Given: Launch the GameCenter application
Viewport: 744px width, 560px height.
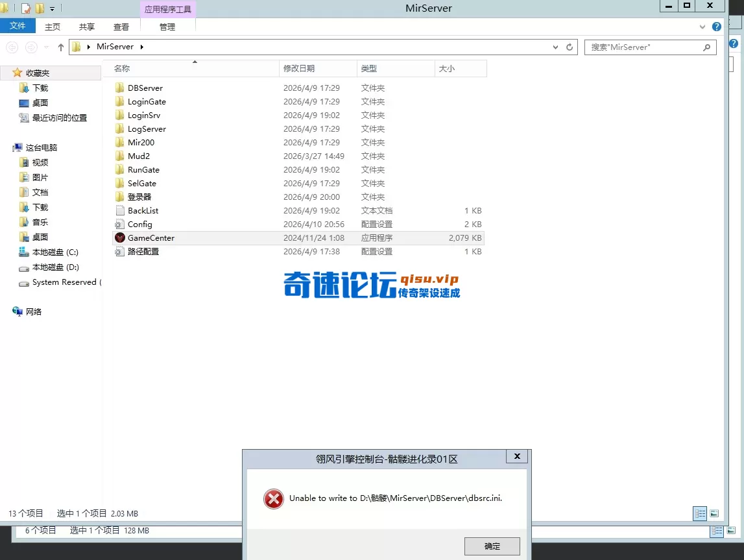Looking at the screenshot, I should click(x=150, y=237).
